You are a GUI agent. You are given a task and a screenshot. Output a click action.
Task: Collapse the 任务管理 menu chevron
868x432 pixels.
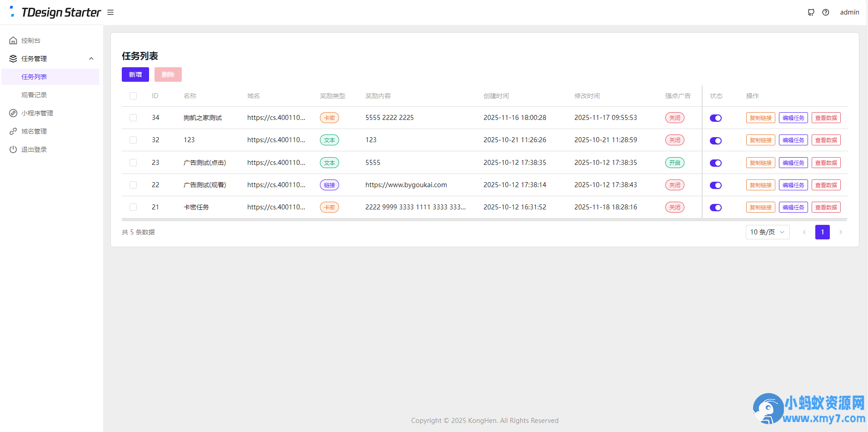(91, 59)
